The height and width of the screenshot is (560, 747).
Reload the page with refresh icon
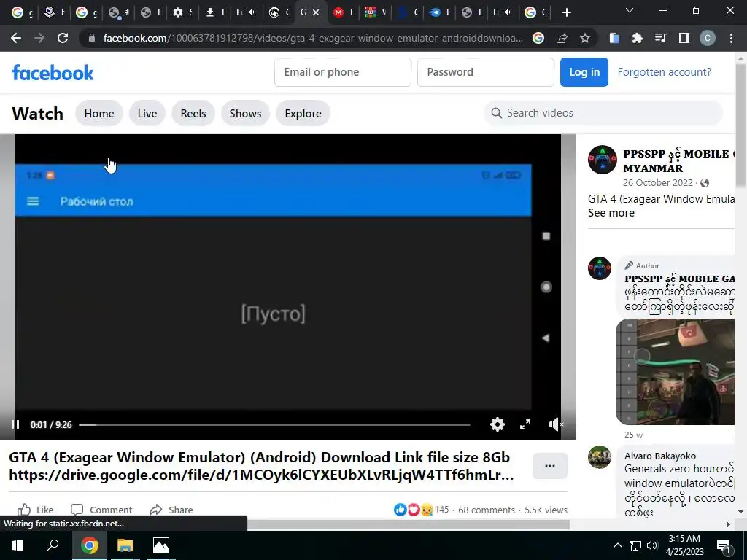[x=63, y=38]
